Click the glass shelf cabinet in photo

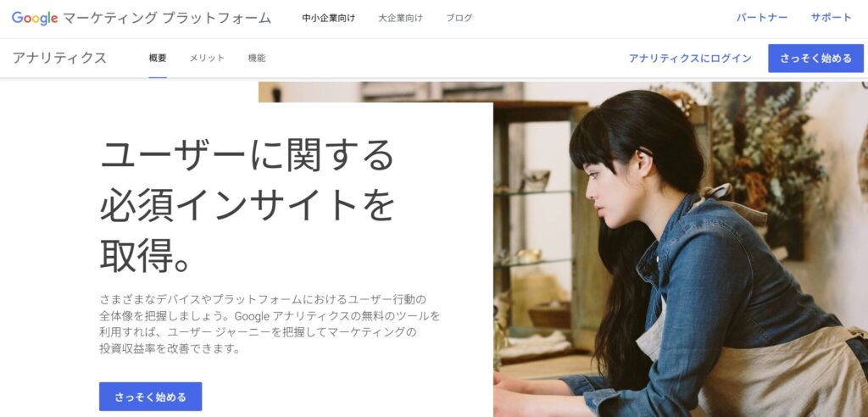click(534, 221)
